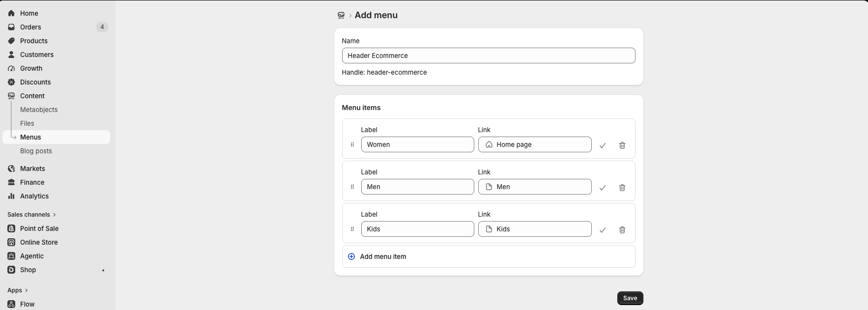Image resolution: width=868 pixels, height=310 pixels.
Task: Click the Point of Sale icon
Action: tap(11, 228)
